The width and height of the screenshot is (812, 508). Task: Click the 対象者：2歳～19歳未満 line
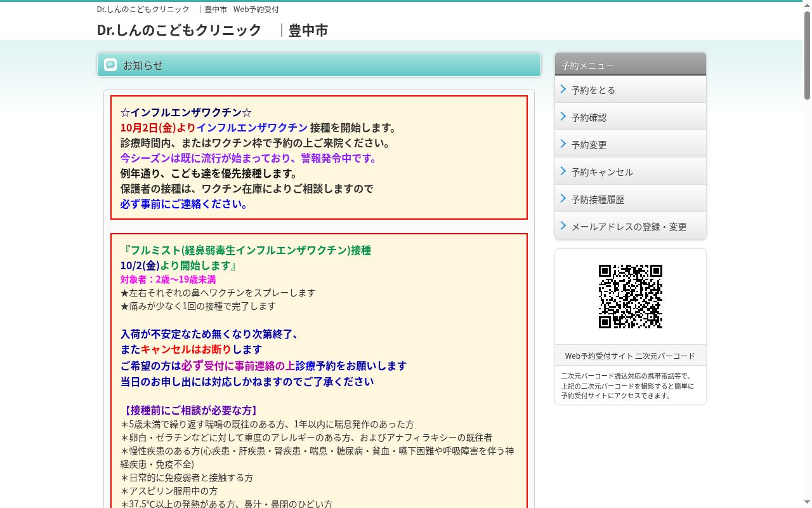coord(168,279)
